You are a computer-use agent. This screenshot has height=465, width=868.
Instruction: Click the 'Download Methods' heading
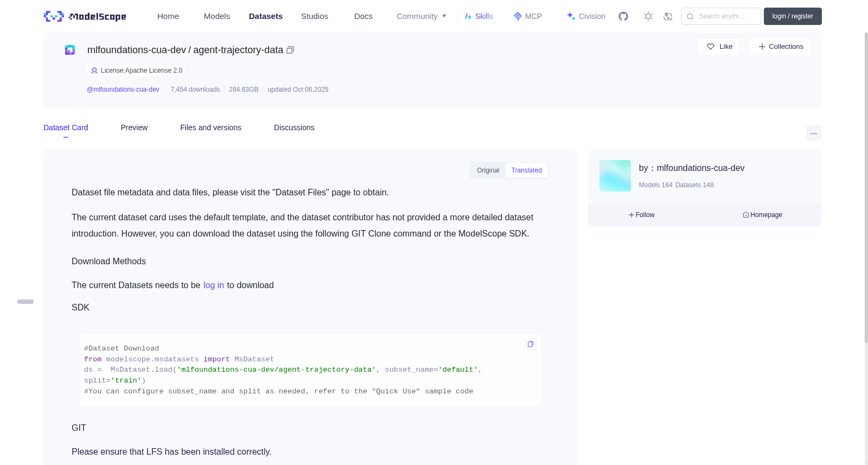pos(108,262)
